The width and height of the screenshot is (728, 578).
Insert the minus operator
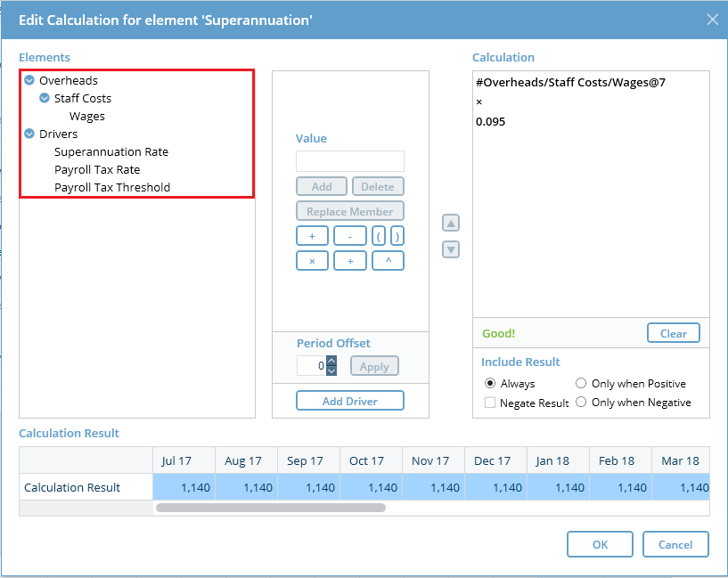pyautogui.click(x=349, y=236)
